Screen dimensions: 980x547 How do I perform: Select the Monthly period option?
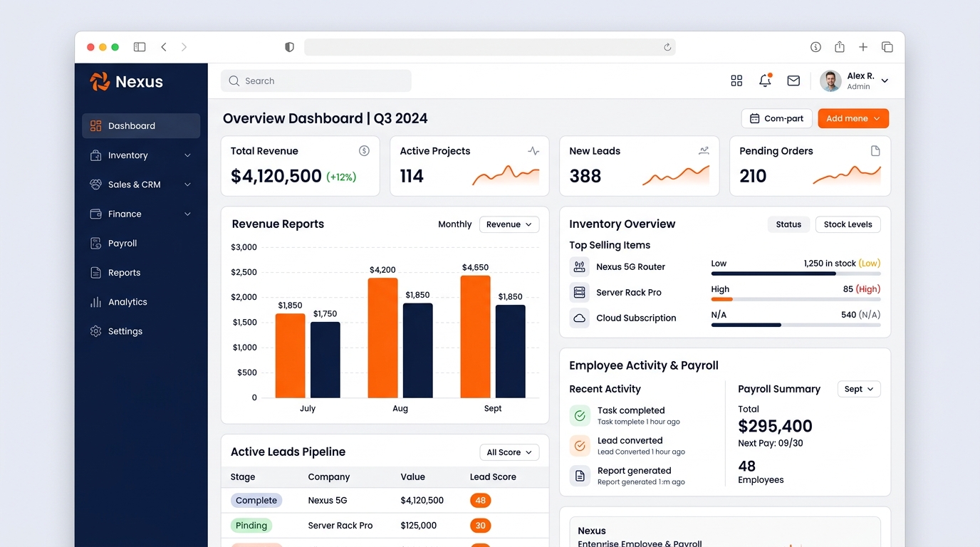[454, 224]
